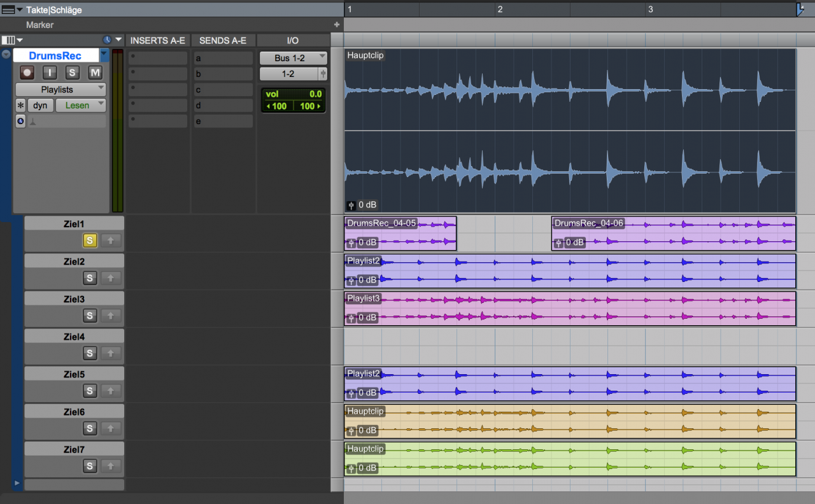Click the copy-to-main up arrow on Ziel3
Image resolution: width=815 pixels, height=504 pixels.
[111, 316]
